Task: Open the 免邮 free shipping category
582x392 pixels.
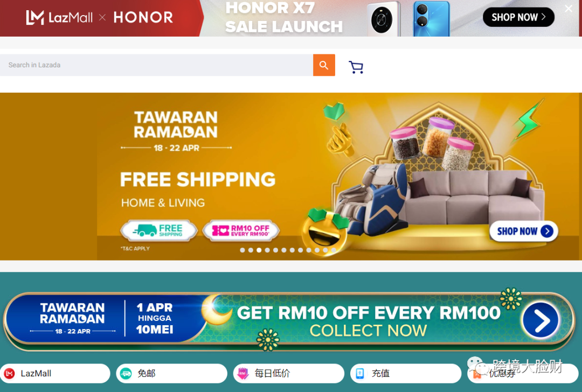Action: (171, 374)
